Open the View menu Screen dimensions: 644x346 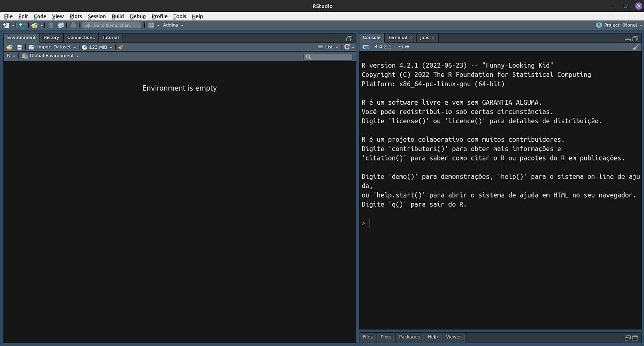(x=58, y=16)
